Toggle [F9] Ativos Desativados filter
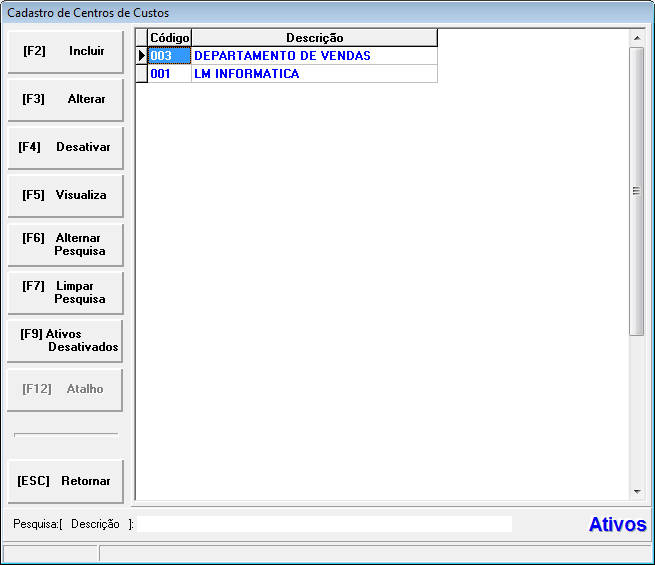 [65, 341]
